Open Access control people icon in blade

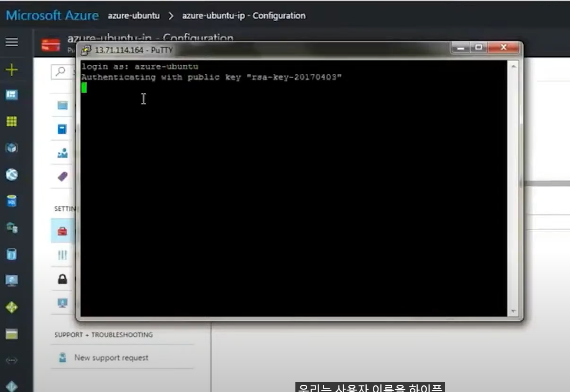click(x=62, y=153)
